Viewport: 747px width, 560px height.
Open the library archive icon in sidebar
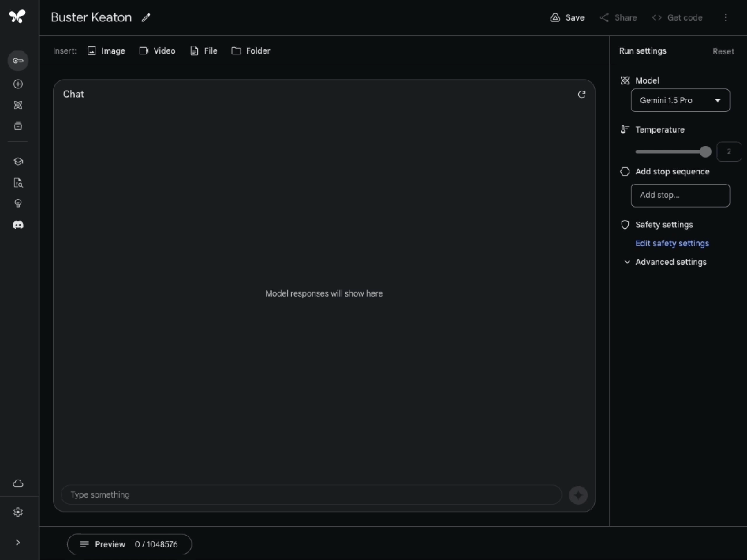point(18,126)
